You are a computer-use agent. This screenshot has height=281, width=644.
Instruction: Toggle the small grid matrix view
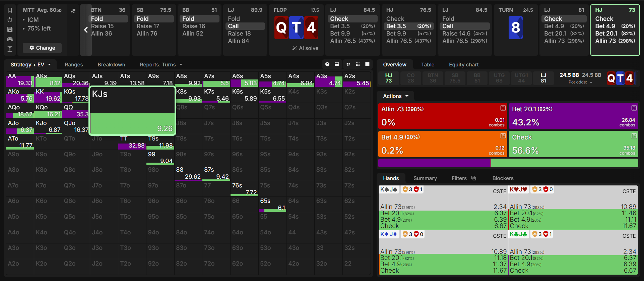point(358,64)
